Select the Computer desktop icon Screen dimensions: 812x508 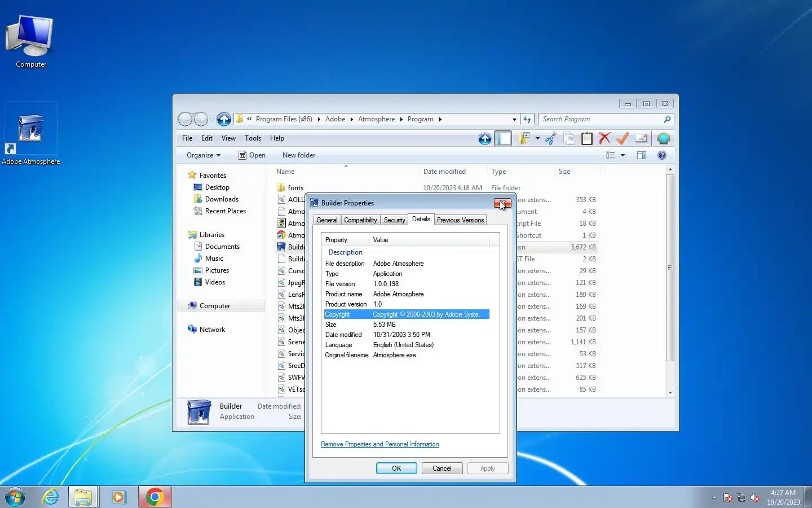click(30, 41)
